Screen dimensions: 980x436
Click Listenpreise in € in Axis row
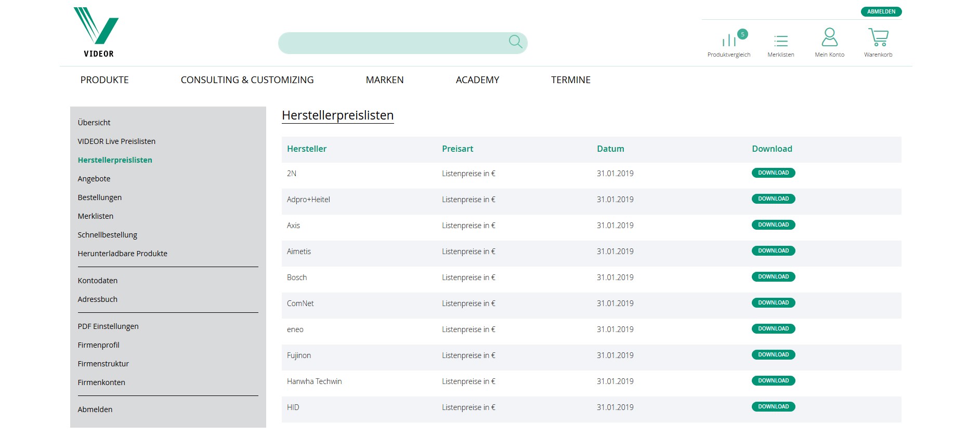pyautogui.click(x=468, y=226)
